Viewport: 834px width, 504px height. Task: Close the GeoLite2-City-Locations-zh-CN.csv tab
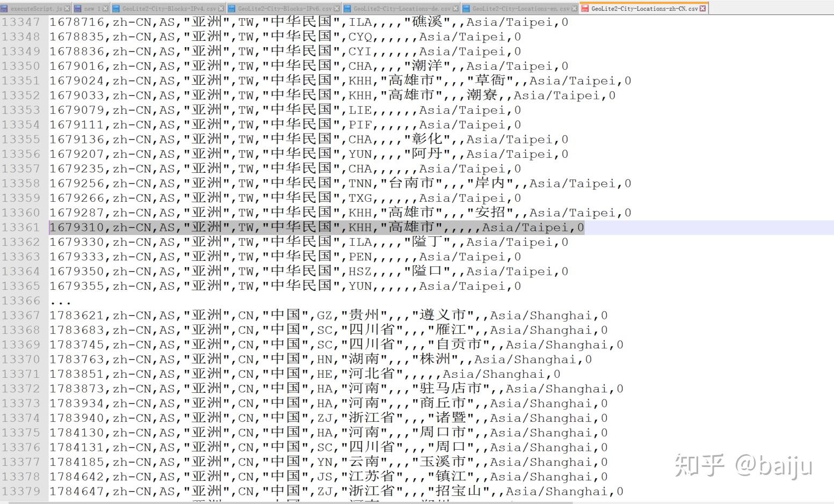[x=704, y=9]
